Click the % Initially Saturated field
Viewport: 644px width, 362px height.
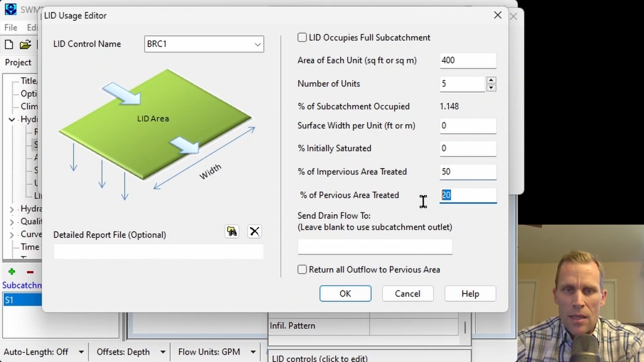[468, 148]
